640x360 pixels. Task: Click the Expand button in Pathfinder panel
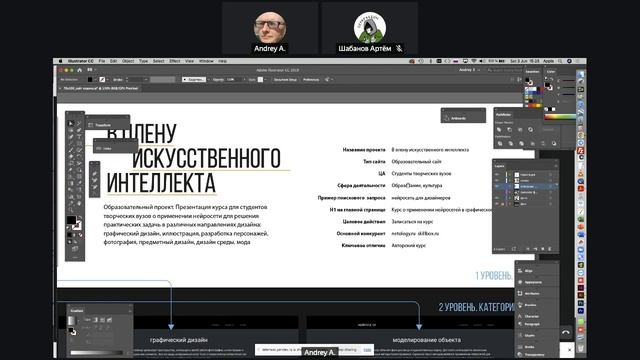click(x=548, y=130)
